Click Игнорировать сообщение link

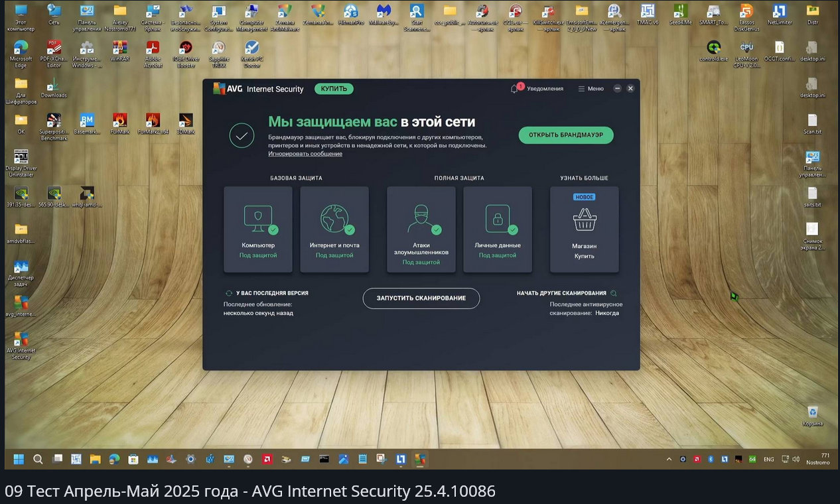[305, 154]
